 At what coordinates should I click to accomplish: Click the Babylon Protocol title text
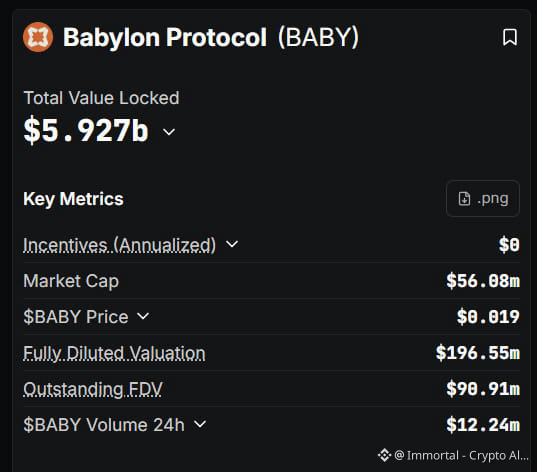pos(165,37)
